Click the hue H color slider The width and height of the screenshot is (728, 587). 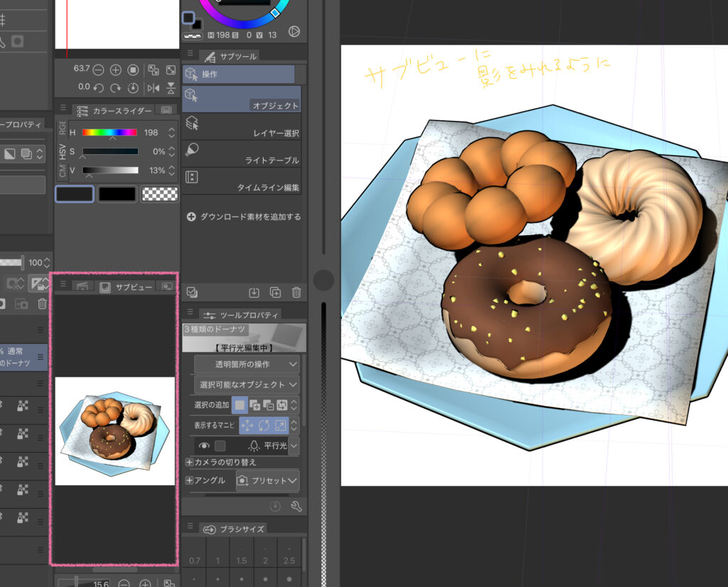click(109, 132)
